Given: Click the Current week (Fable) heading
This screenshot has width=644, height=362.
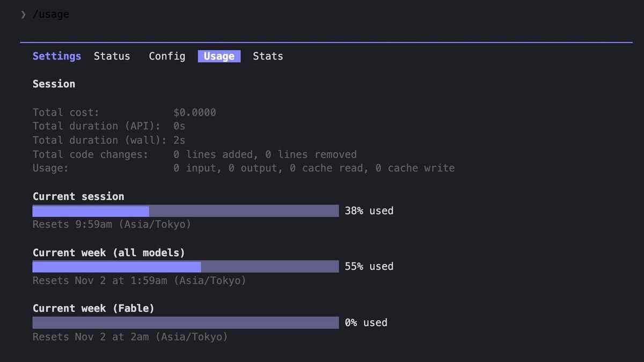Looking at the screenshot, I should pyautogui.click(x=93, y=308).
